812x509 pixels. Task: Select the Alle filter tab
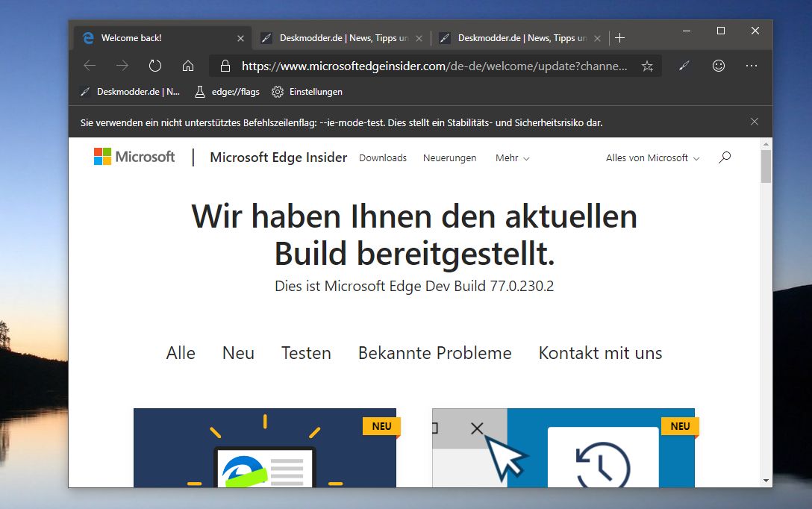point(181,352)
